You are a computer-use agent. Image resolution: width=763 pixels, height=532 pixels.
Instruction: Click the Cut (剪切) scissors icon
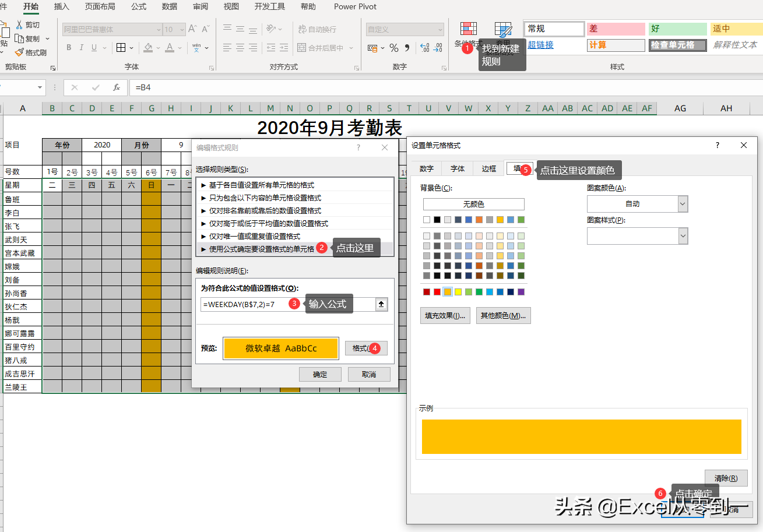coord(19,24)
